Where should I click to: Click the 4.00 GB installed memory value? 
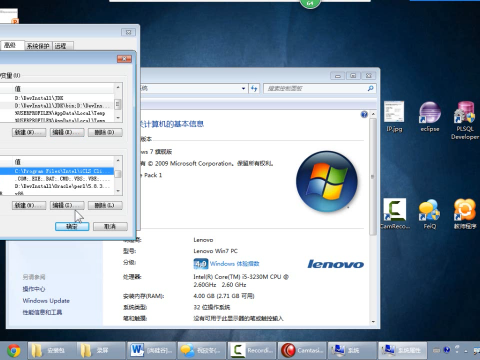(x=224, y=296)
